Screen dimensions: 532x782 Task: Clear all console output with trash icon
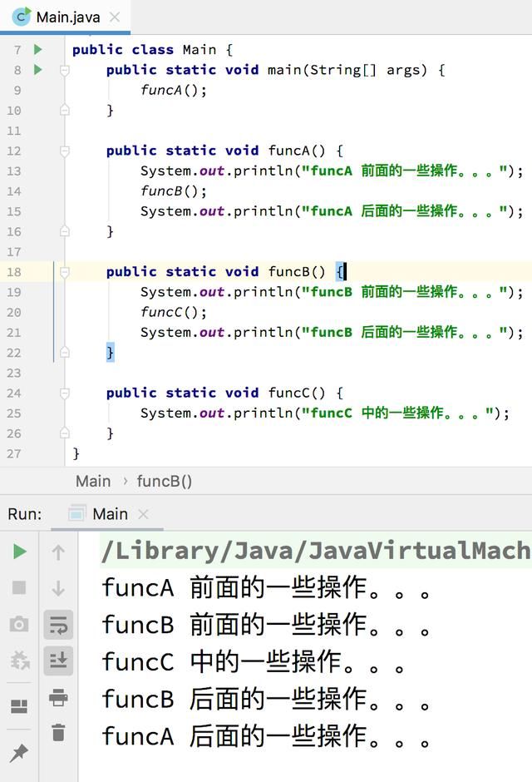coord(58,732)
